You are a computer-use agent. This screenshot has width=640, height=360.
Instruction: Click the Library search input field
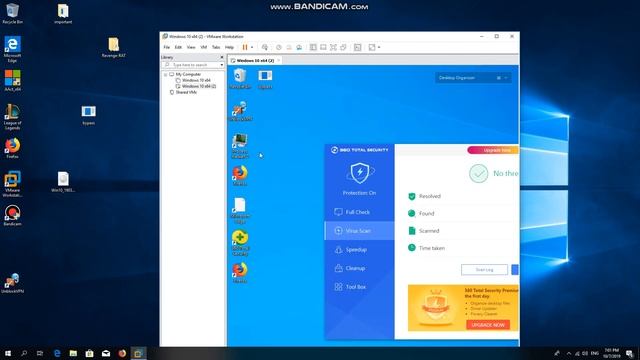pos(193,65)
